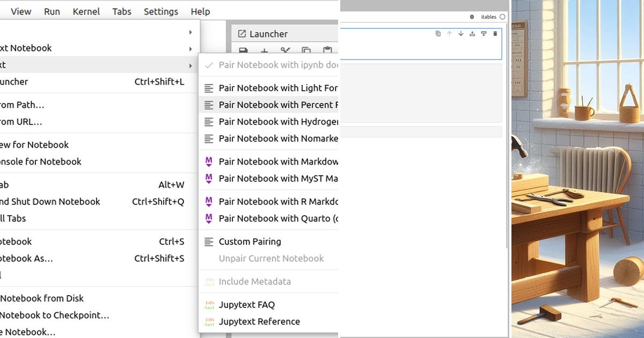Click the Launcher tab's external-link icon
Image resolution: width=644 pixels, height=338 pixels.
[241, 34]
